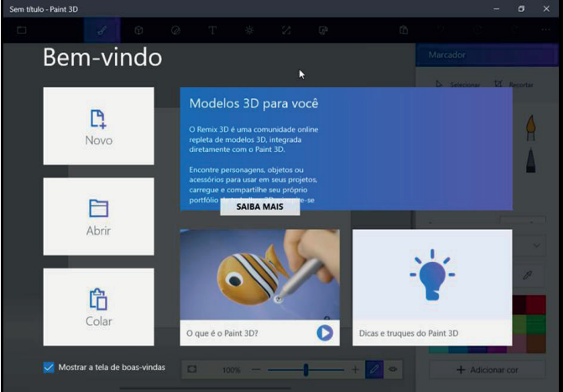Image resolution: width=563 pixels, height=392 pixels.
Task: Play the O que é o Paint 3D video
Action: pyautogui.click(x=325, y=332)
